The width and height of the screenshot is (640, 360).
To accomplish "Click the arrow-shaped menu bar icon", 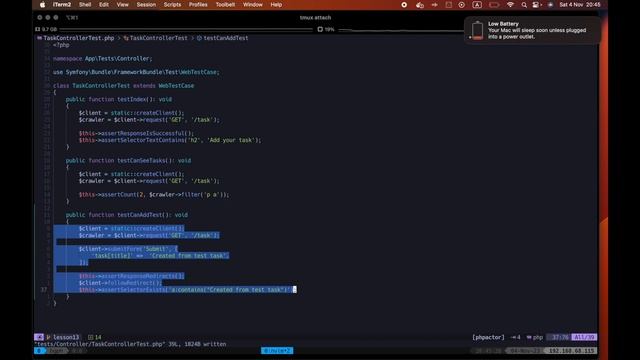I will coord(434,5).
